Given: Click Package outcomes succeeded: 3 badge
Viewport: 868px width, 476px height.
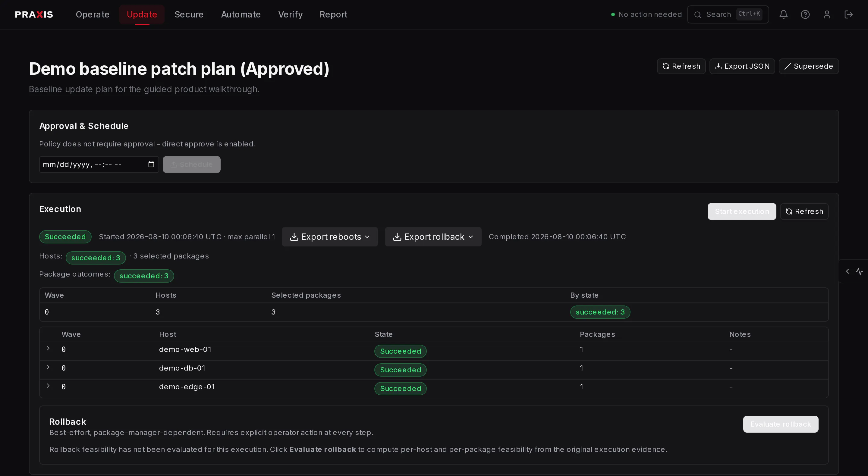Looking at the screenshot, I should [x=144, y=276].
